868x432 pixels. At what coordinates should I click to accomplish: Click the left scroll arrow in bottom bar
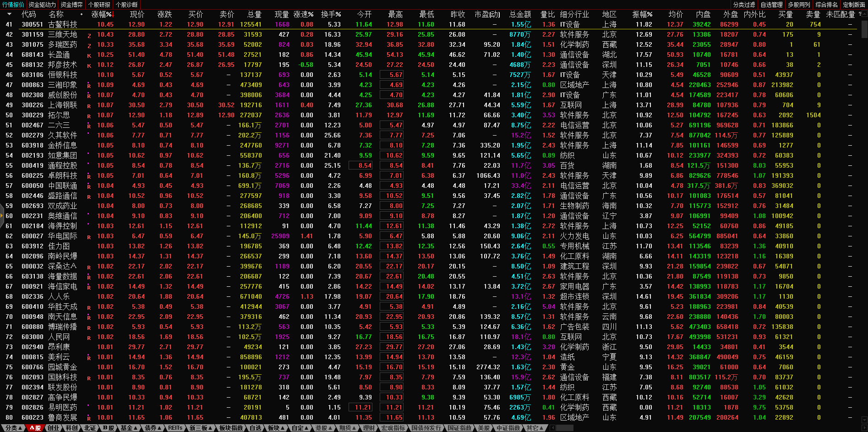553,428
